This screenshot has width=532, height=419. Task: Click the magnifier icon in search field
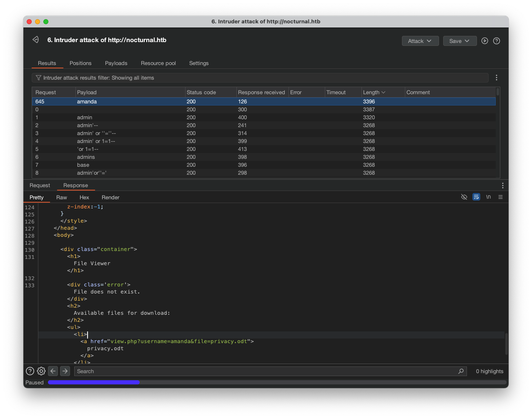[461, 371]
